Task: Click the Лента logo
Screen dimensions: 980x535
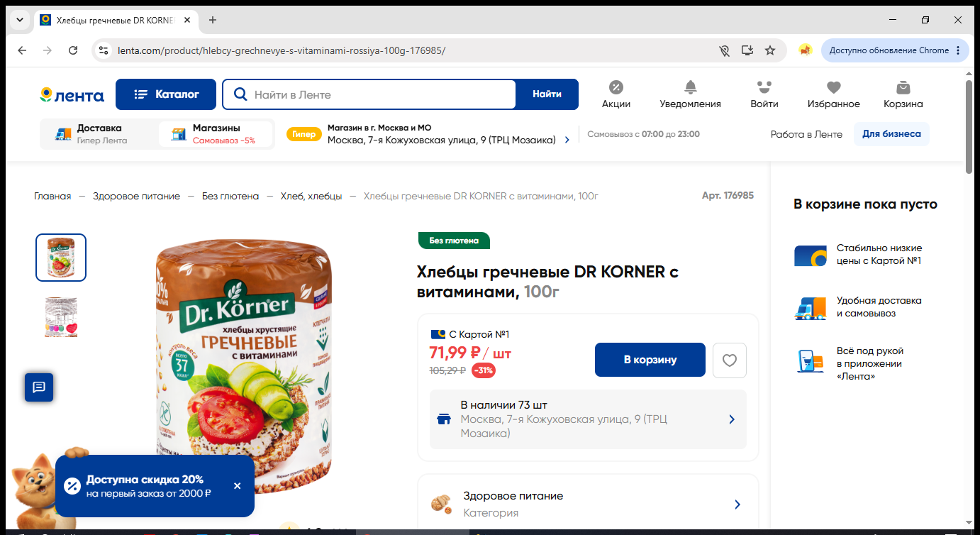Action: click(72, 94)
